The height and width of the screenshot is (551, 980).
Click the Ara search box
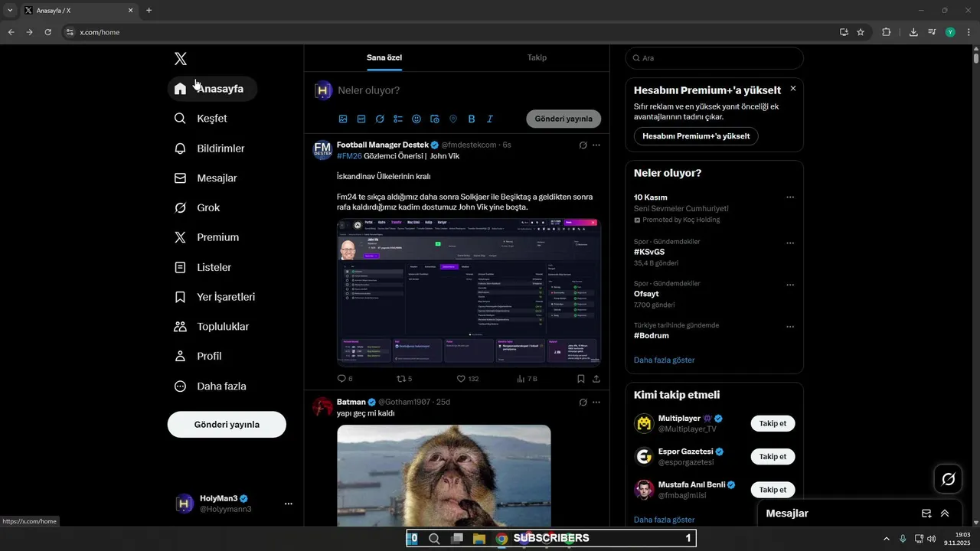(x=714, y=58)
